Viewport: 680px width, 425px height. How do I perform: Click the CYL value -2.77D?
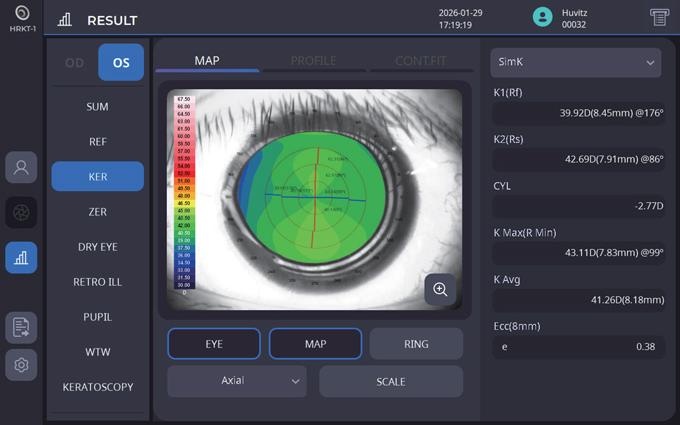tap(579, 206)
